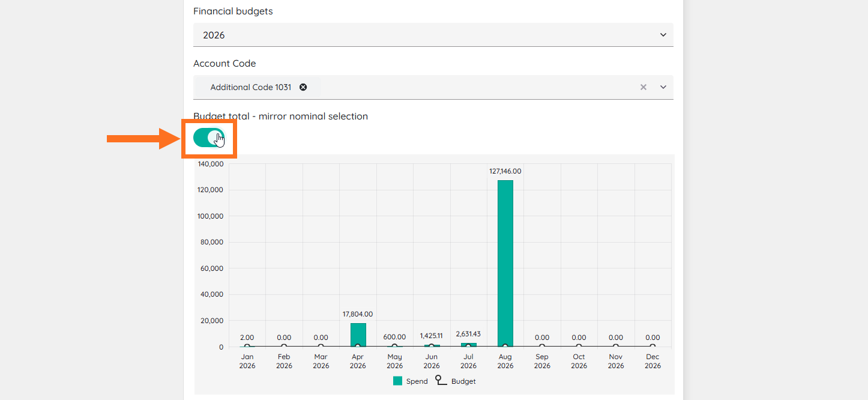Click the 2,631.43 value label
Viewport: 868px width, 400px height.
(468, 334)
